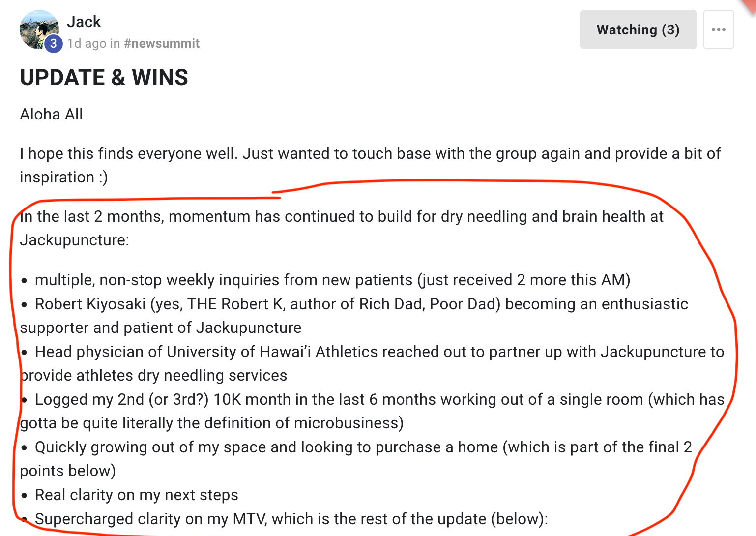Click the ':)' smiley after 'inspiration'
Image resolution: width=756 pixels, height=536 pixels.
pyautogui.click(x=103, y=177)
